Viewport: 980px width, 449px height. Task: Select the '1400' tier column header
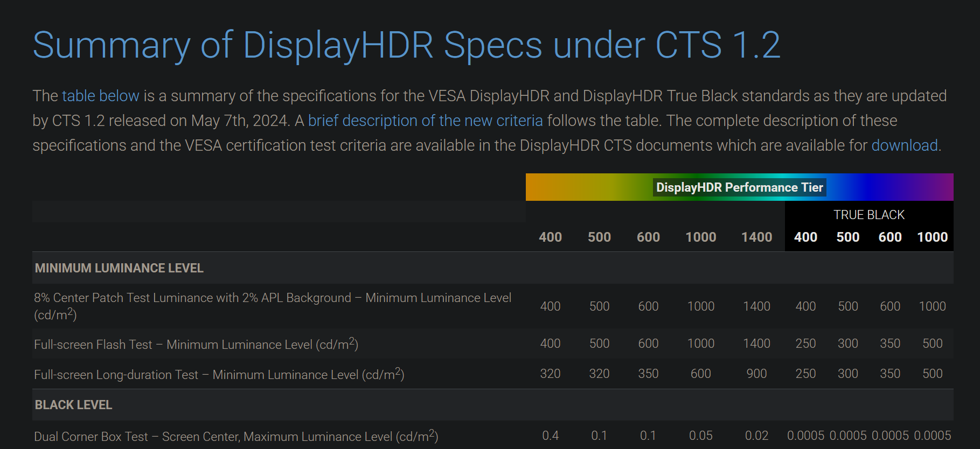pyautogui.click(x=756, y=237)
